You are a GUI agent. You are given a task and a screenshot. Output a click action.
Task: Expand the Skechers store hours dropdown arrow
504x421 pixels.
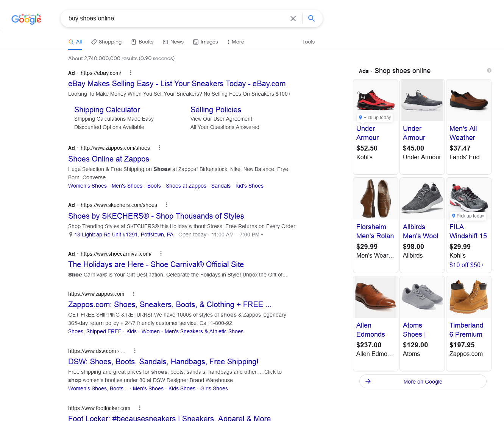click(x=262, y=235)
